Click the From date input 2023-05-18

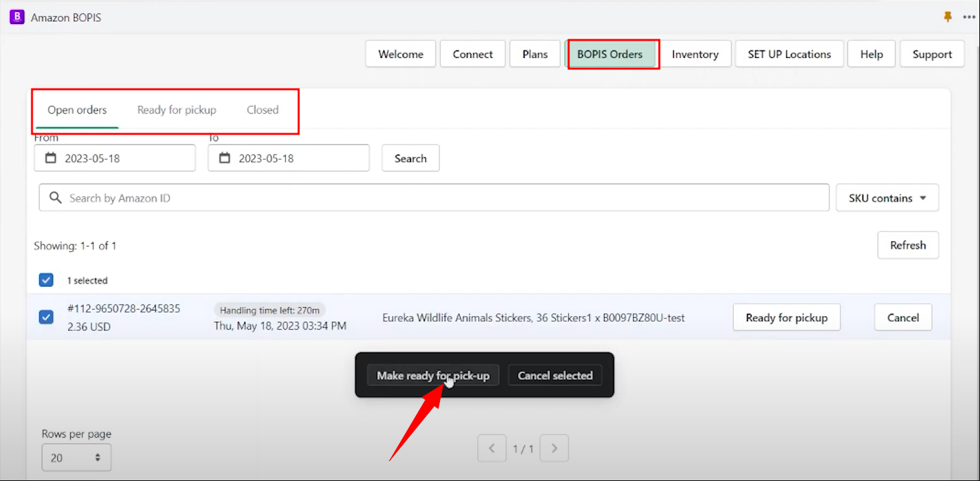[115, 159]
